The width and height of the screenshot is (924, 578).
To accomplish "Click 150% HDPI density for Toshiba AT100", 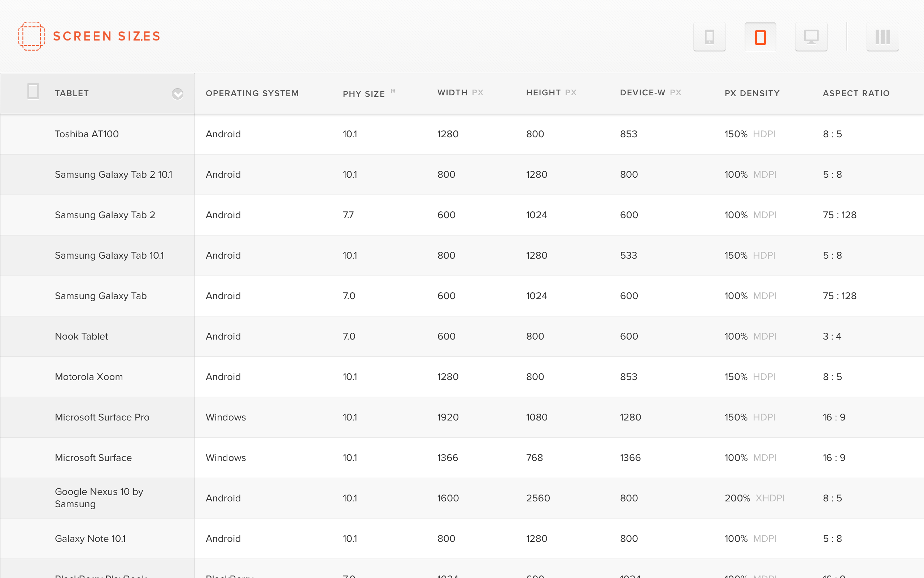I will 750,134.
